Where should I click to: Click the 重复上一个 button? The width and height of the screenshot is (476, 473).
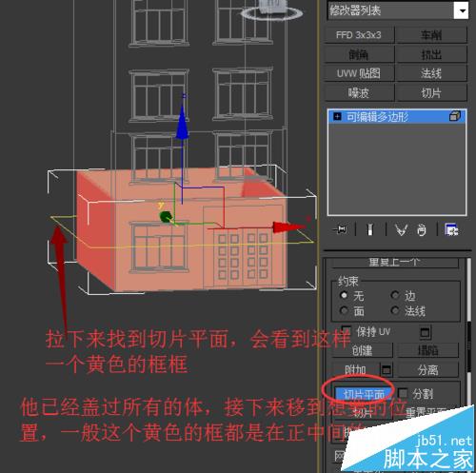tap(394, 263)
